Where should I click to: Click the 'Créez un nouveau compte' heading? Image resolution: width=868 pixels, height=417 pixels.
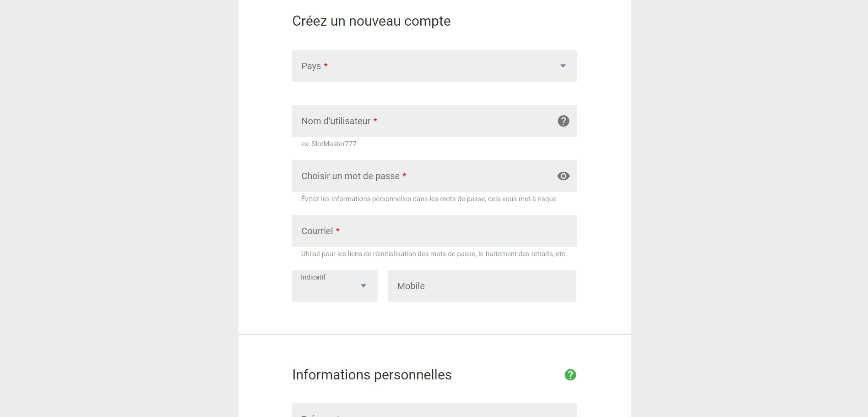(371, 21)
